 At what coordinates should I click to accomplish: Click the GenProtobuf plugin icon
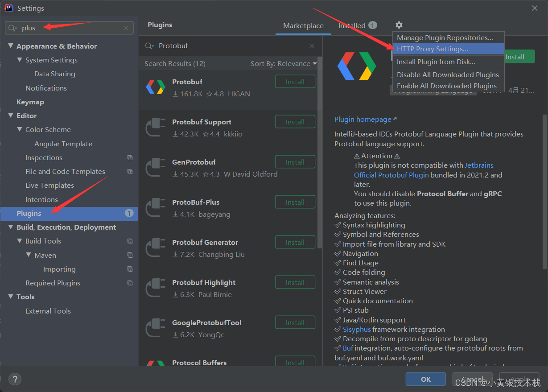(x=156, y=168)
